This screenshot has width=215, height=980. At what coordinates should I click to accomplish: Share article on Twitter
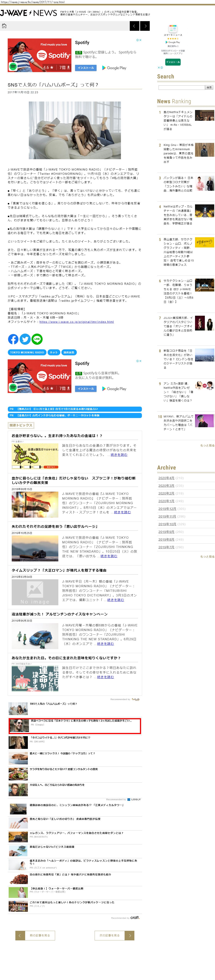[x=25, y=339]
